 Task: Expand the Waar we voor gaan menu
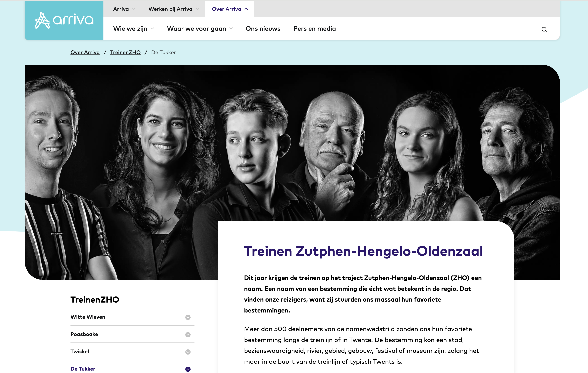(x=200, y=29)
